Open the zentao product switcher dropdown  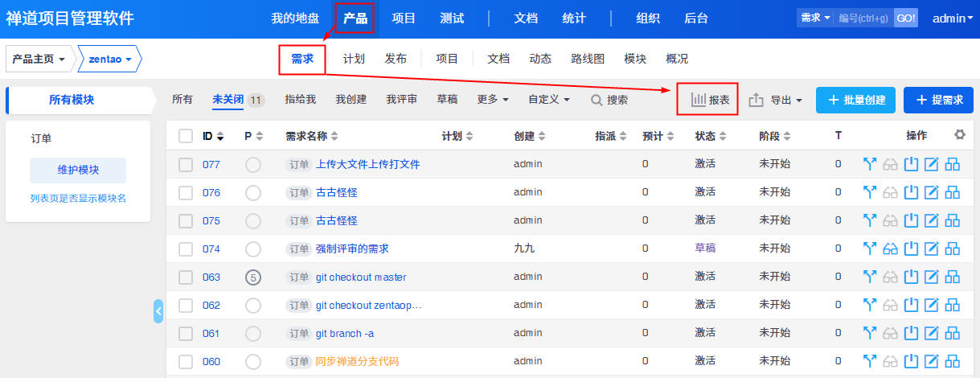(x=110, y=59)
